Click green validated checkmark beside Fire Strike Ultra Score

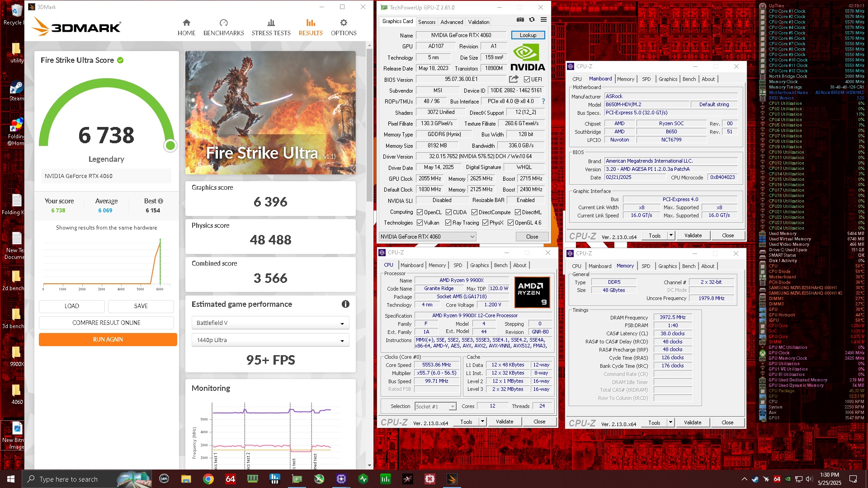[x=120, y=60]
